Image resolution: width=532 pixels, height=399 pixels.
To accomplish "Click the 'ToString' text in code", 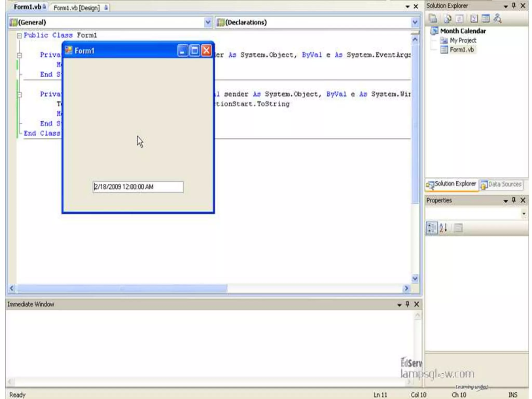I will point(273,104).
